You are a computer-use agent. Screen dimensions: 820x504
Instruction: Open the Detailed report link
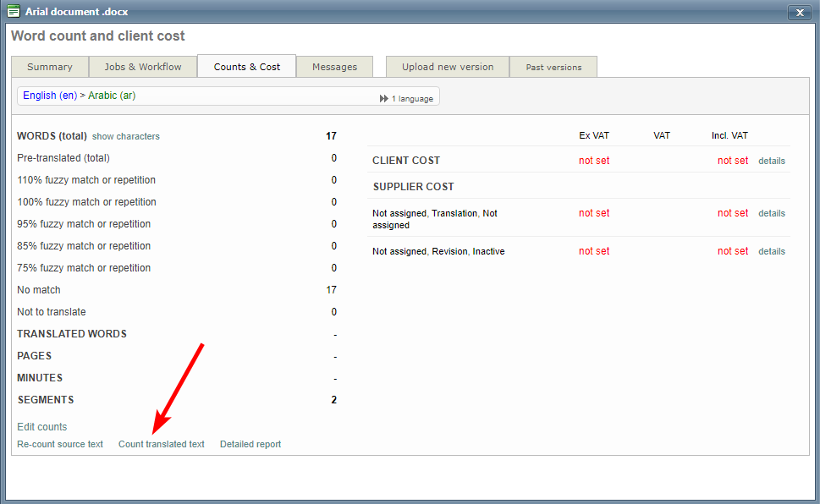click(250, 444)
